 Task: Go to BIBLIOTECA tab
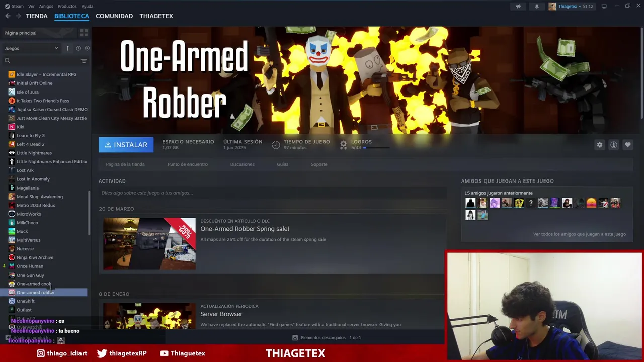pos(71,16)
